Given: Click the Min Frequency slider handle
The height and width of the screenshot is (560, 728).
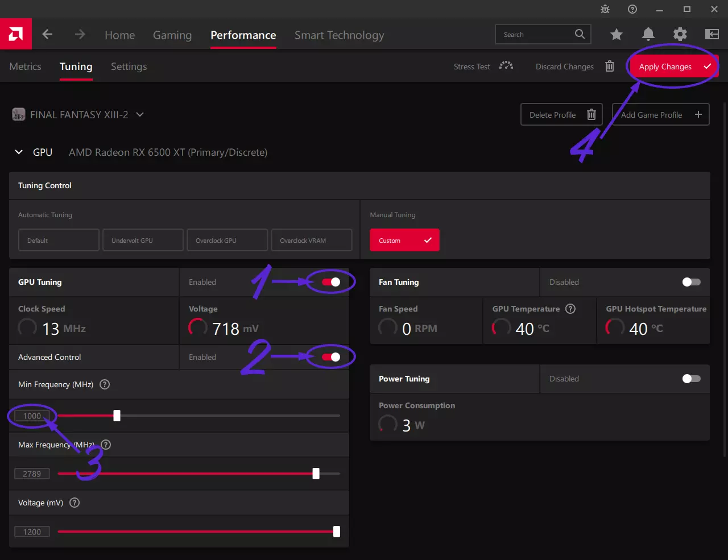Looking at the screenshot, I should pyautogui.click(x=117, y=416).
